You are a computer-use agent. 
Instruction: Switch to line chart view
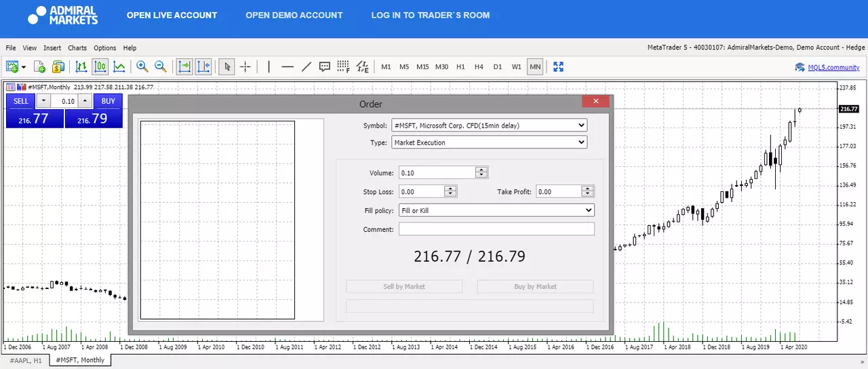pyautogui.click(x=119, y=66)
